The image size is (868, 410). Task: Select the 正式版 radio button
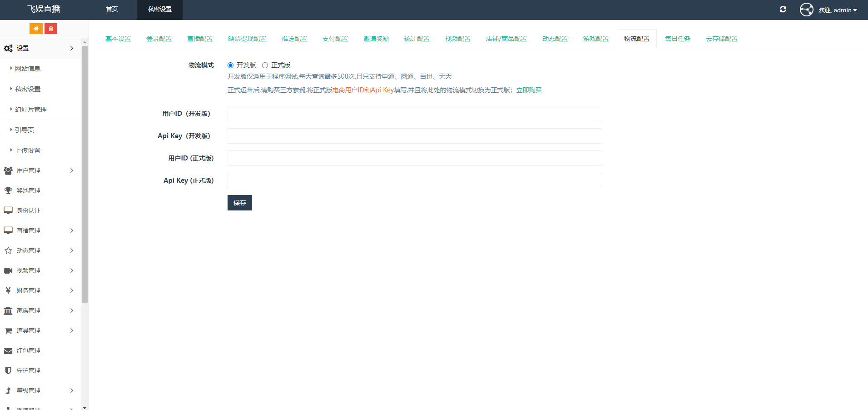click(265, 65)
